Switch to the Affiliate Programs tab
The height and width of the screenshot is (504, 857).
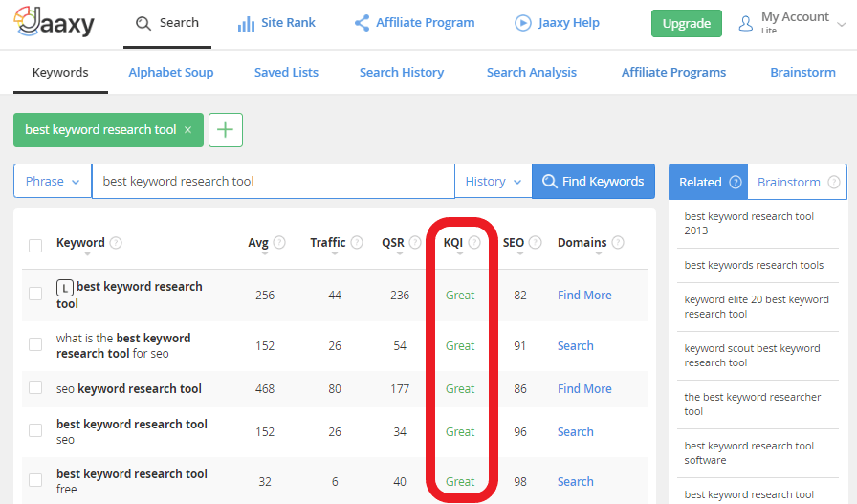click(673, 72)
